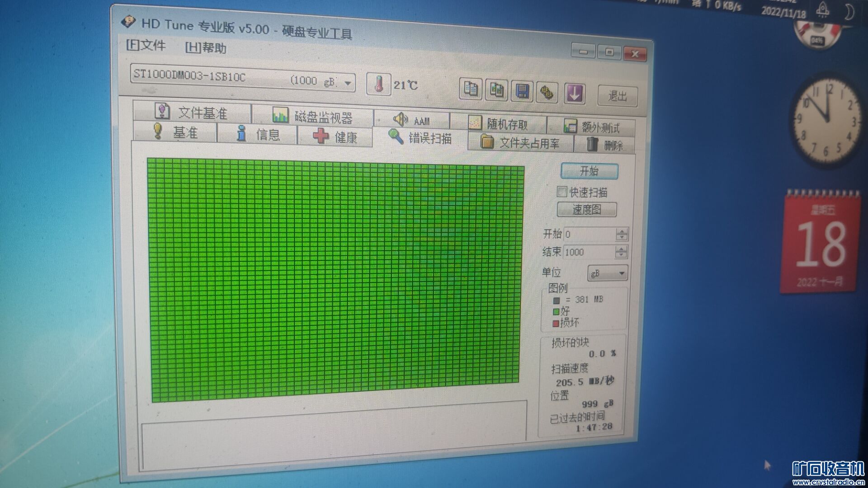Minimize the HD Tune window
This screenshot has height=488, width=868.
pyautogui.click(x=583, y=51)
